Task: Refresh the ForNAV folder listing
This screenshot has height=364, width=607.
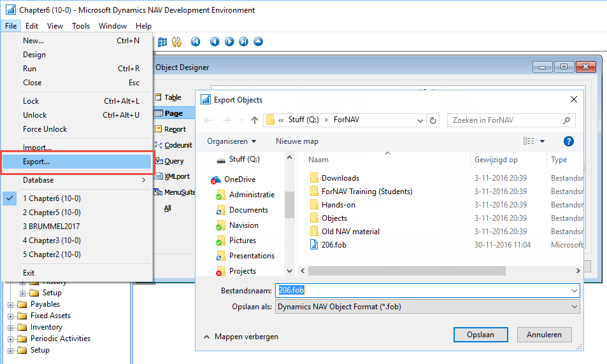Action: 433,120
